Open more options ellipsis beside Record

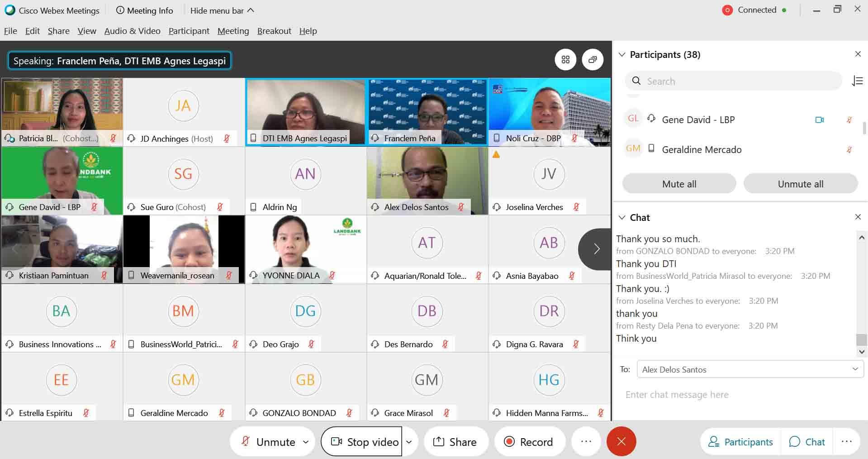tap(586, 441)
